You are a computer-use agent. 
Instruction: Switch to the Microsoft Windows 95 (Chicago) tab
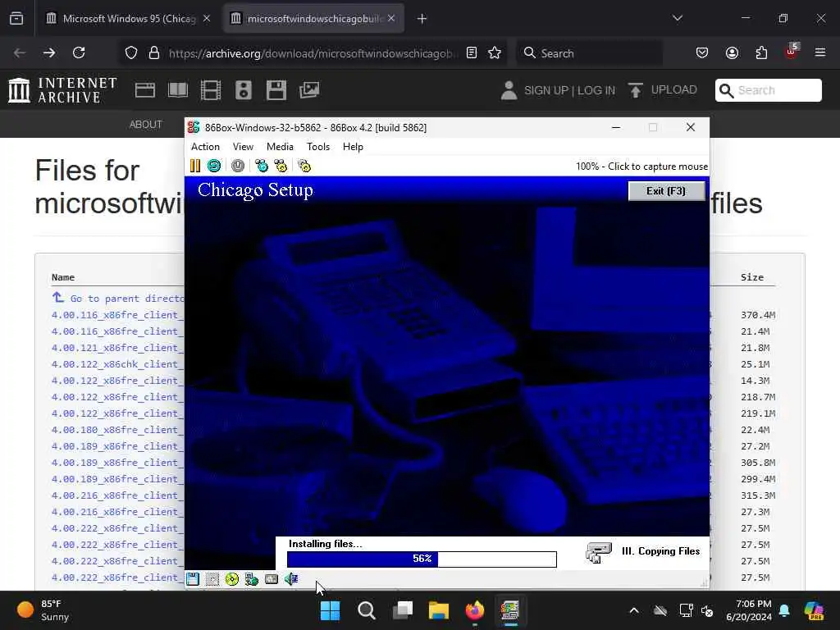point(129,19)
